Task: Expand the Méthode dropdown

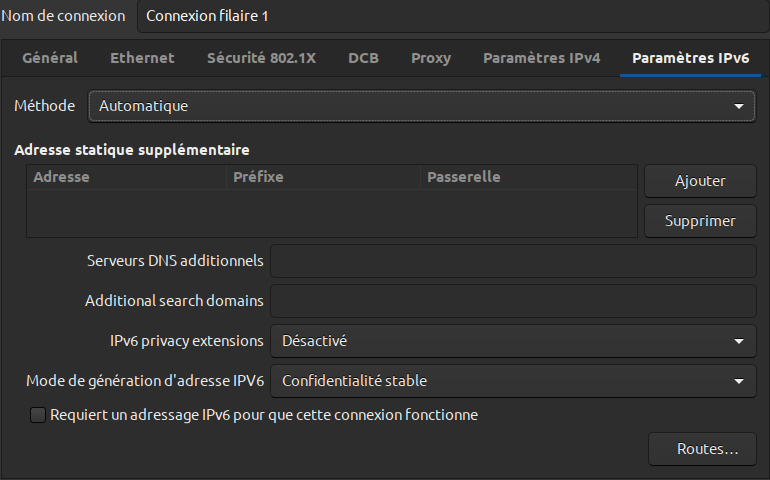Action: coord(421,105)
